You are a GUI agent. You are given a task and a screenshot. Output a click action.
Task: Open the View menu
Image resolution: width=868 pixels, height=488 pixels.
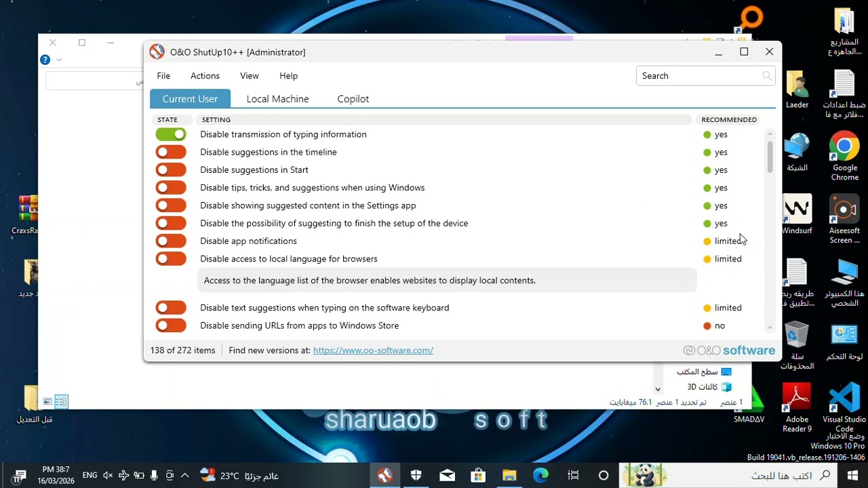coord(249,76)
